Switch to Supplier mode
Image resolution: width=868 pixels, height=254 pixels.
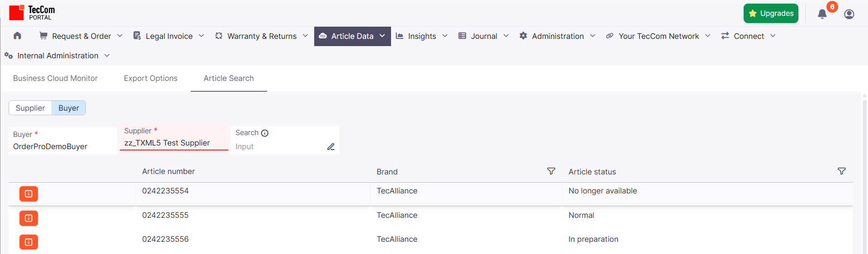tap(30, 108)
